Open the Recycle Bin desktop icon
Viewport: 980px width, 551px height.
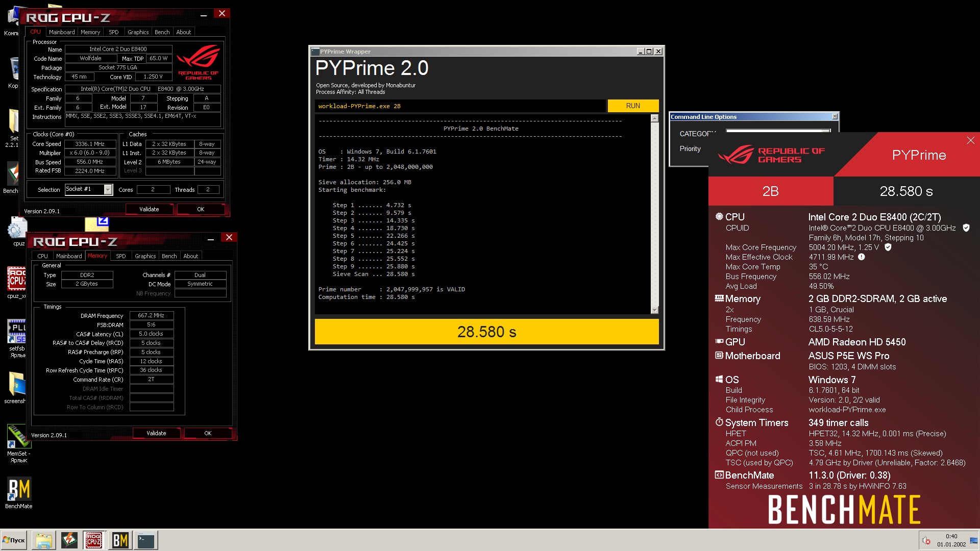pos(13,72)
